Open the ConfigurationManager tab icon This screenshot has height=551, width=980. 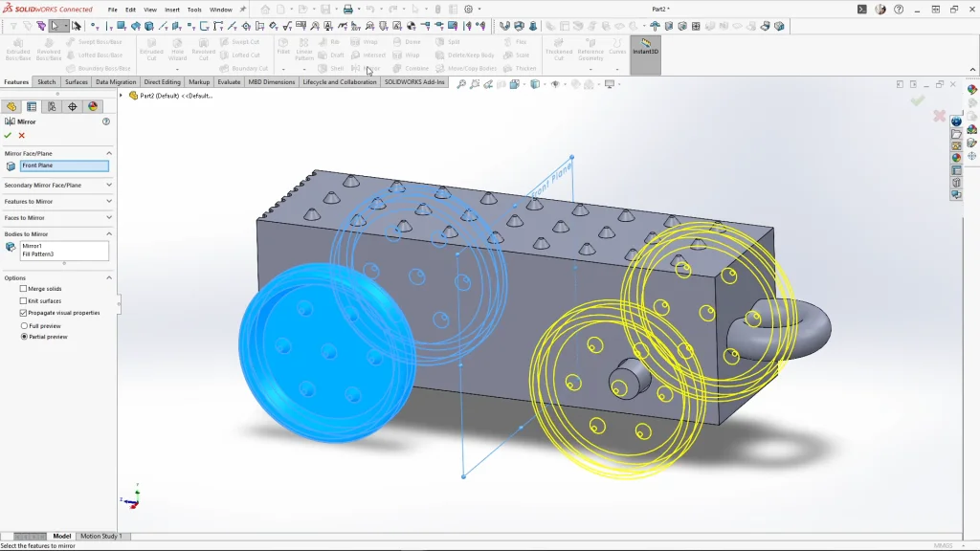point(52,106)
